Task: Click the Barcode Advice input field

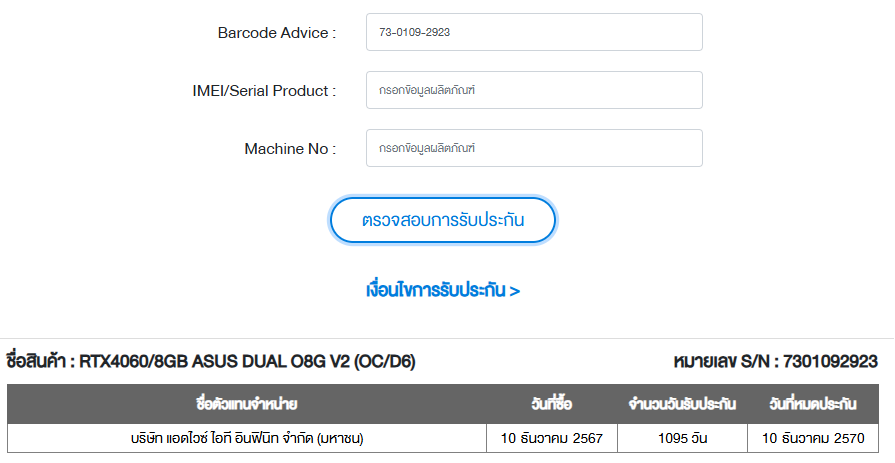Action: 534,32
